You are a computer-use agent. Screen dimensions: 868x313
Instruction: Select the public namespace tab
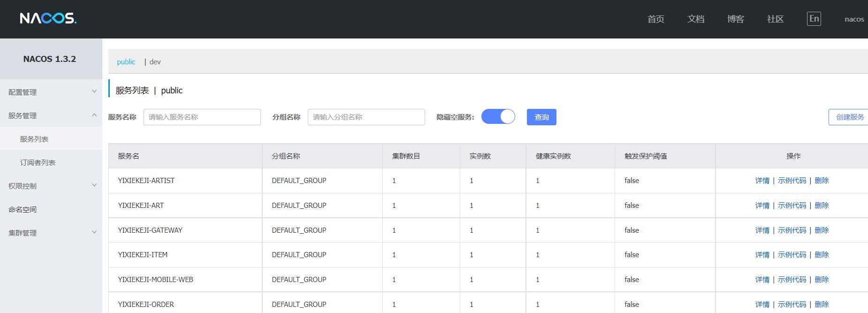(x=126, y=61)
